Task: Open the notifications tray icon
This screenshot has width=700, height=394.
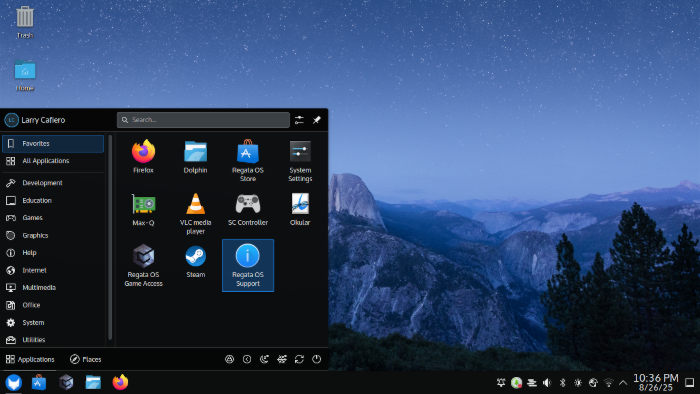Action: [x=501, y=382]
